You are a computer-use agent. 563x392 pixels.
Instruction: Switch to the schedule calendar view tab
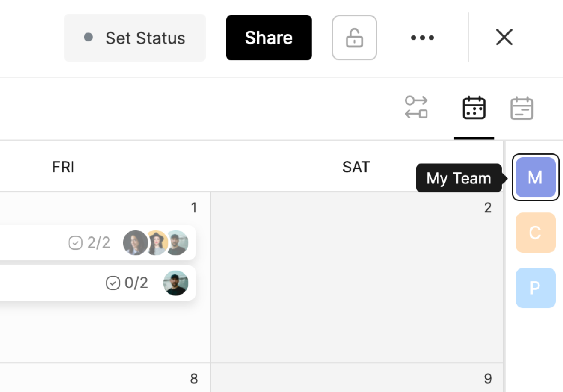pyautogui.click(x=522, y=108)
